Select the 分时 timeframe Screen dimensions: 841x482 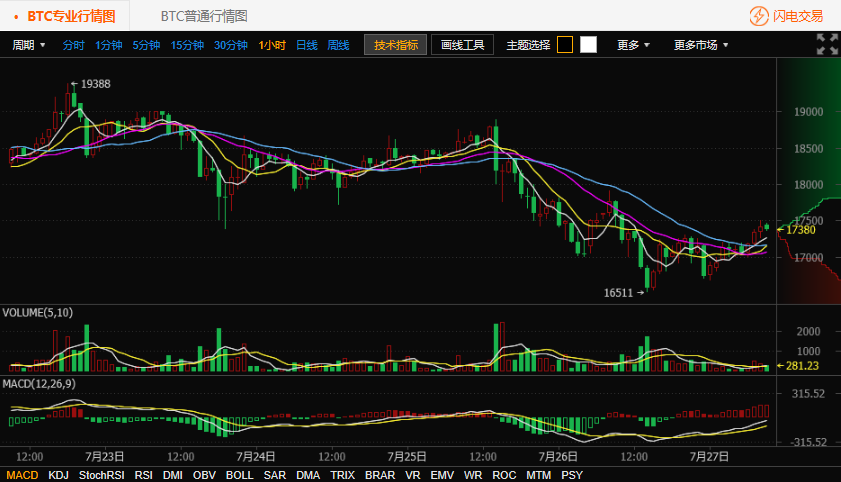73,45
